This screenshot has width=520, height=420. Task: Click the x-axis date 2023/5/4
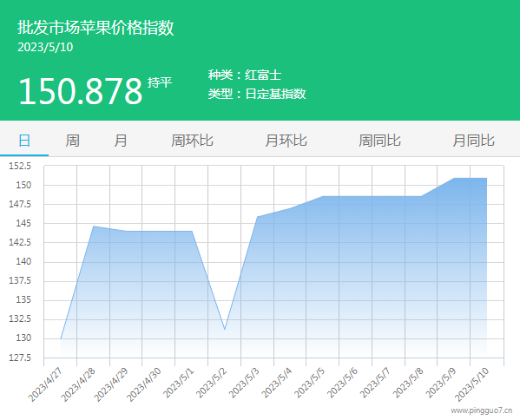click(x=277, y=384)
